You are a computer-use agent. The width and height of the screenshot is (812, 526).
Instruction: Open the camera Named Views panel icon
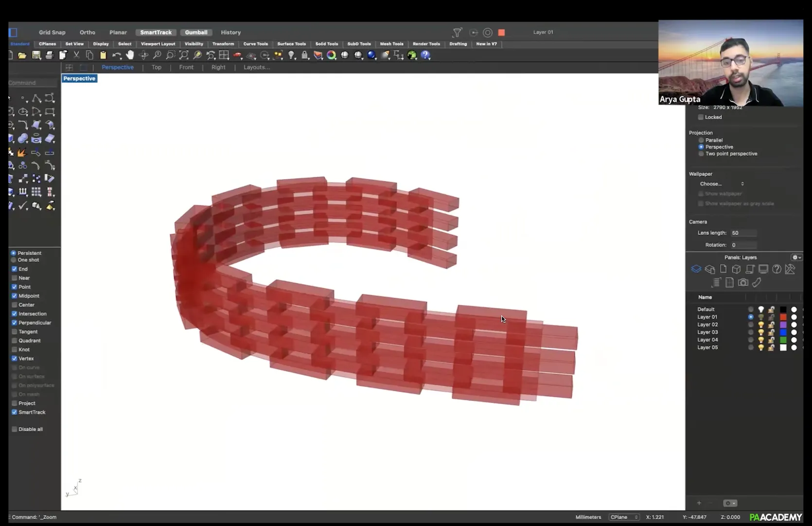tap(743, 283)
